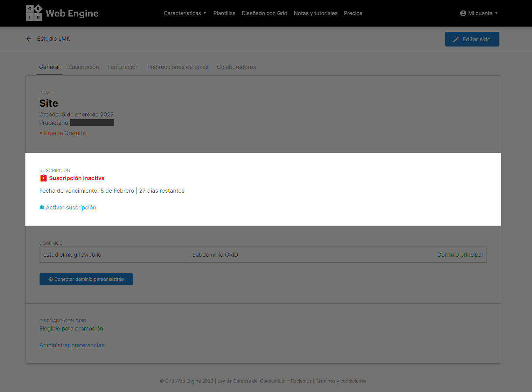The width and height of the screenshot is (532, 392).
Task: Click globe icon on Conectar dominio button
Action: pyautogui.click(x=51, y=279)
